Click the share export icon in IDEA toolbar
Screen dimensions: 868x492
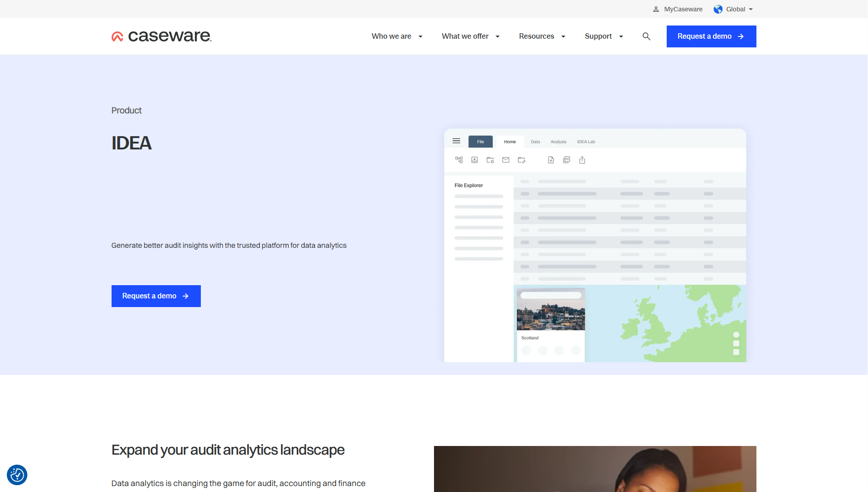click(x=582, y=160)
